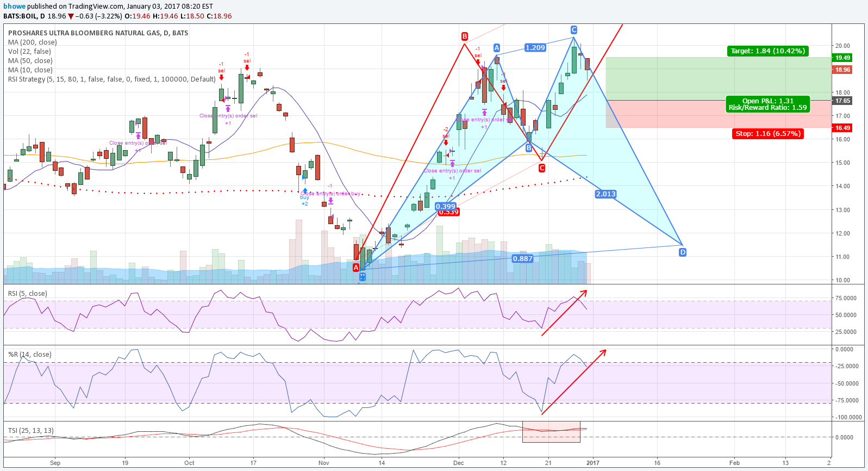
Task: Select the MA (10, close) legend entry
Action: coord(30,70)
